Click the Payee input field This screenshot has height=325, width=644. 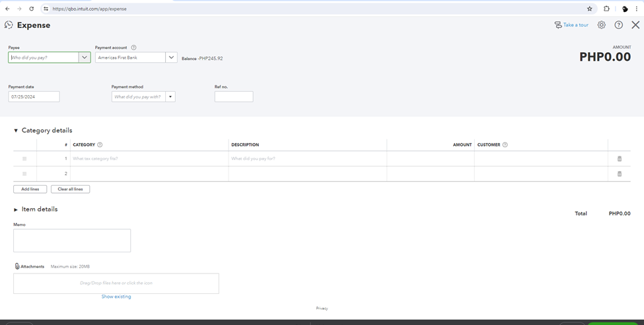point(44,57)
